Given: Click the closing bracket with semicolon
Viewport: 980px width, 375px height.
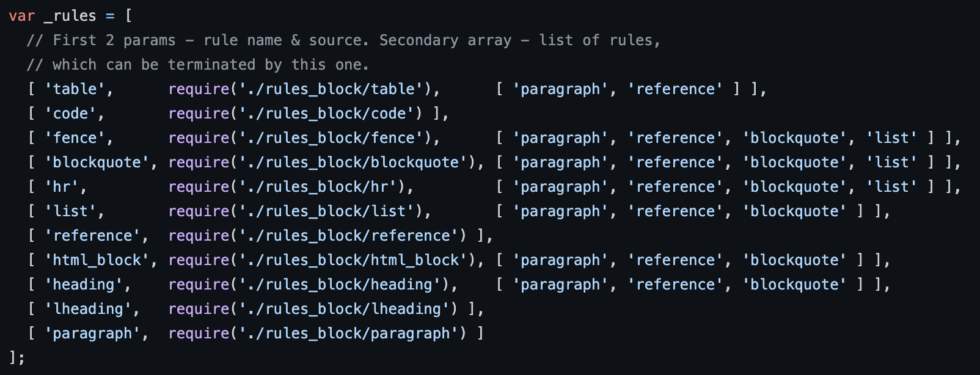Looking at the screenshot, I should click(16, 358).
